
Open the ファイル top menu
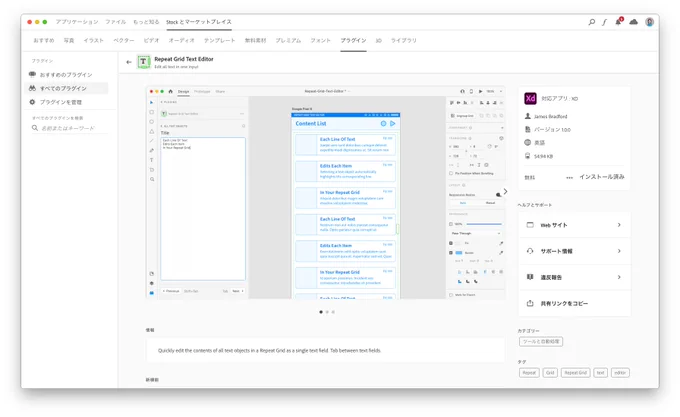pos(115,22)
